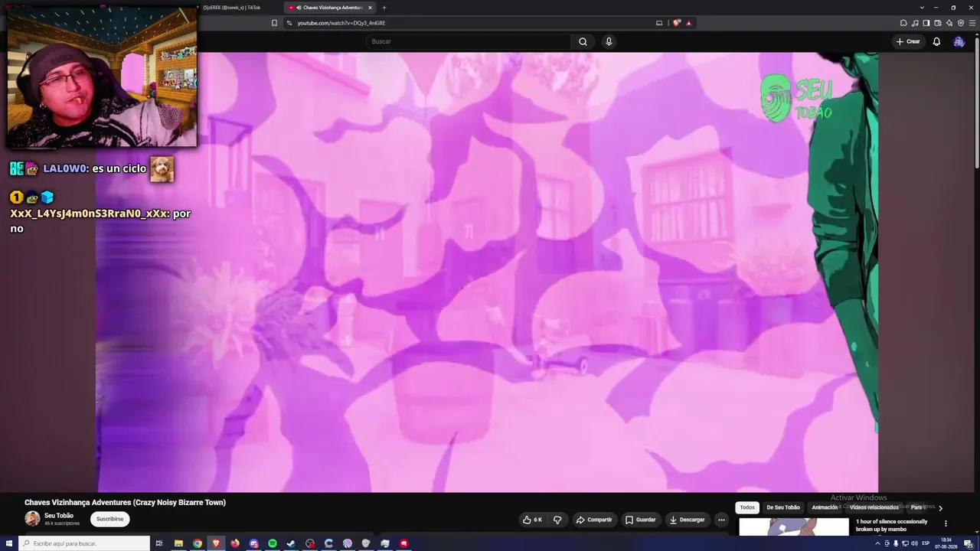Screen dimensions: 980x551
Task: Open YouTube notifications bell
Action: pos(936,41)
